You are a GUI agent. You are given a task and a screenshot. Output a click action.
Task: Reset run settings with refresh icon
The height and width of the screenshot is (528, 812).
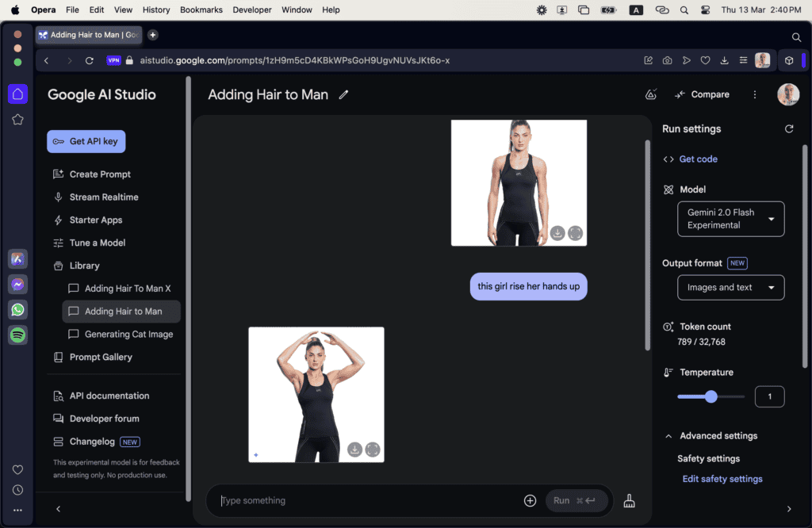tap(788, 128)
